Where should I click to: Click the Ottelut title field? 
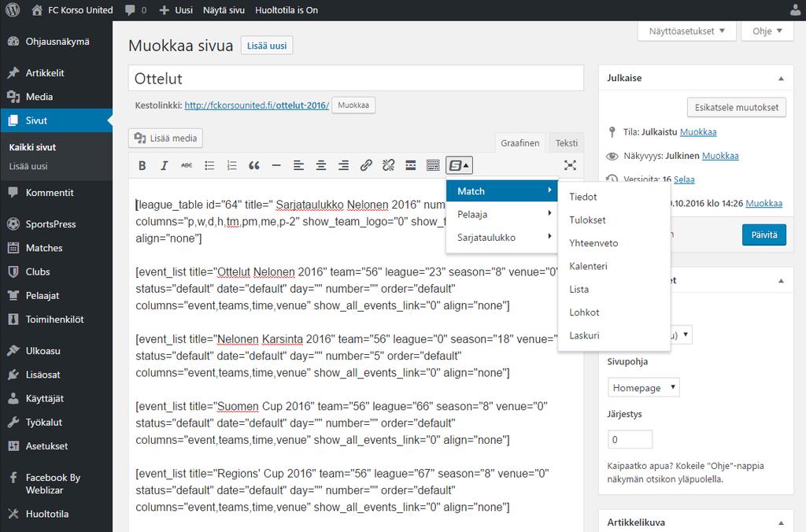(356, 78)
